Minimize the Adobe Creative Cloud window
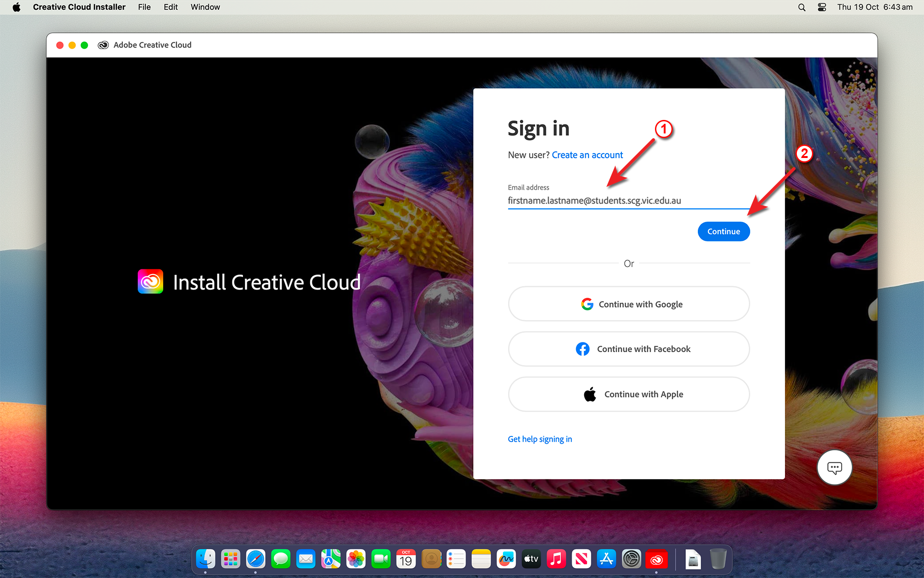 (72, 45)
